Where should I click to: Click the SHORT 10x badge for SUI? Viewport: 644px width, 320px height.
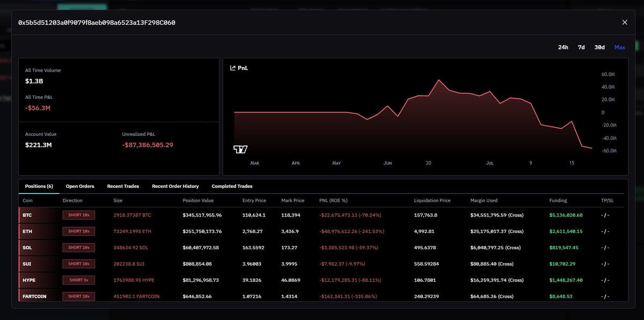(x=79, y=264)
